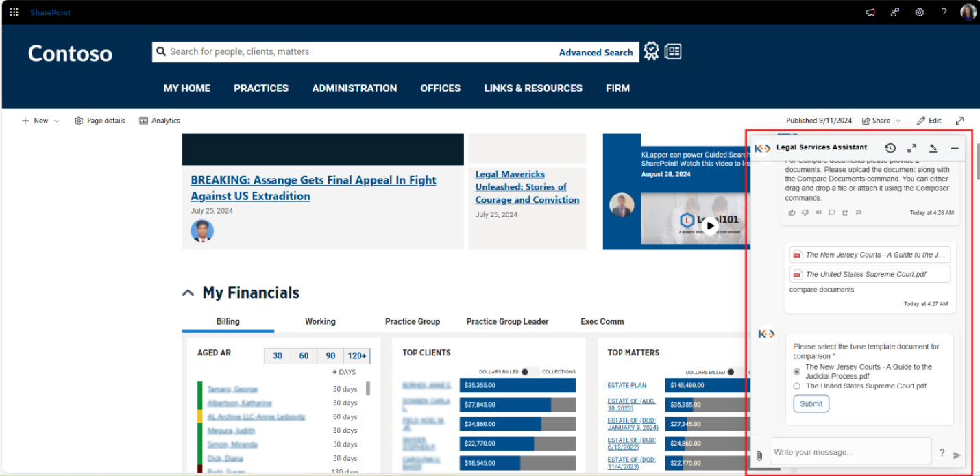Click the help question mark in top bar
The image size is (980, 476).
point(944,12)
